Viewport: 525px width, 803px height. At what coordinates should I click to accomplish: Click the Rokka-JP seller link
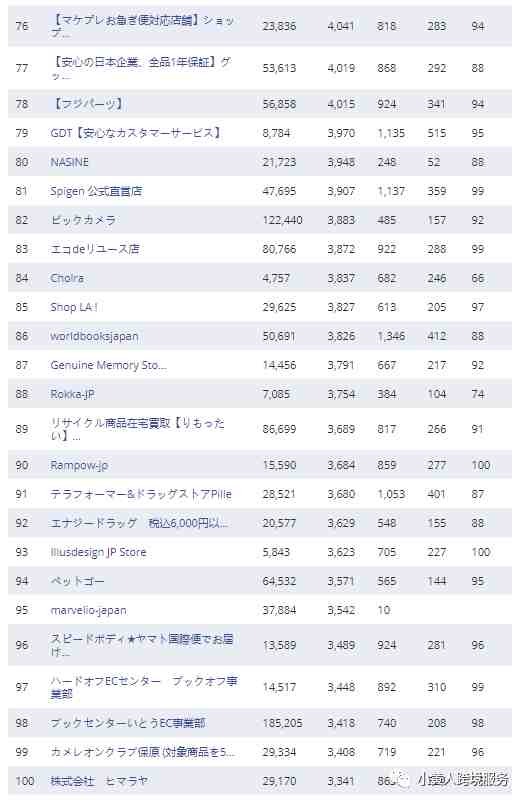pos(72,394)
